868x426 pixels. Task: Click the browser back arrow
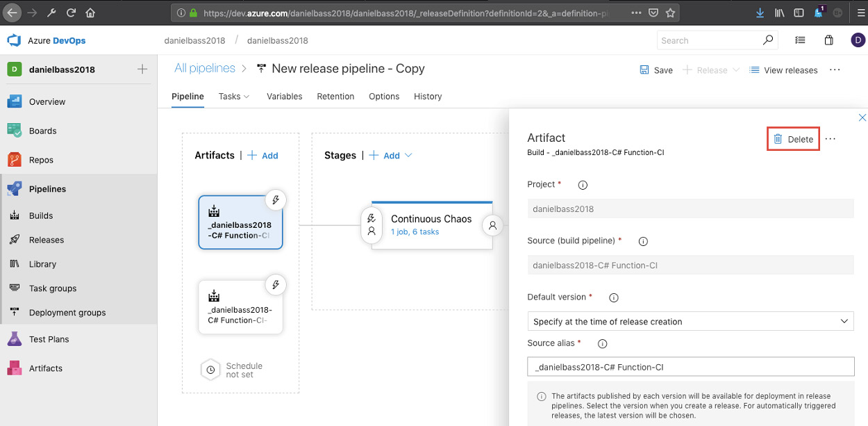tap(12, 13)
